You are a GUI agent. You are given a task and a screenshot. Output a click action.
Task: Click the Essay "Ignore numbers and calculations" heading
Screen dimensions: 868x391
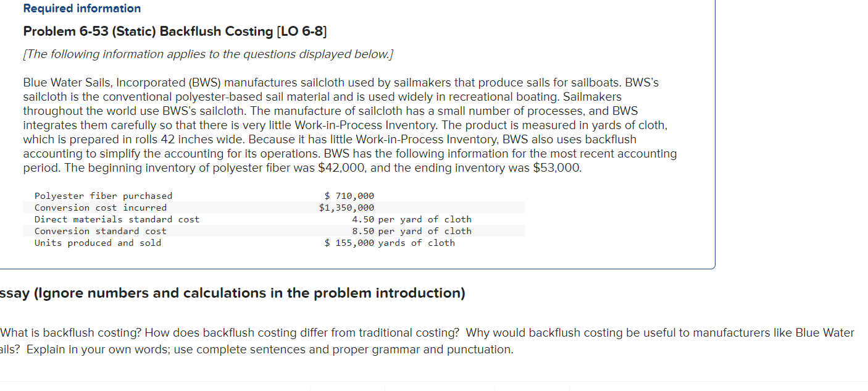[233, 293]
